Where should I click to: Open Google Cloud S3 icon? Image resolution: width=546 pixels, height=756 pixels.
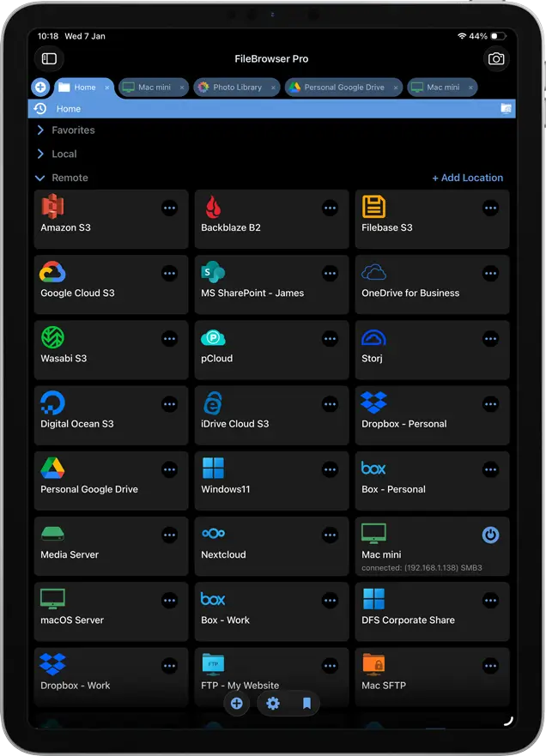point(52,272)
